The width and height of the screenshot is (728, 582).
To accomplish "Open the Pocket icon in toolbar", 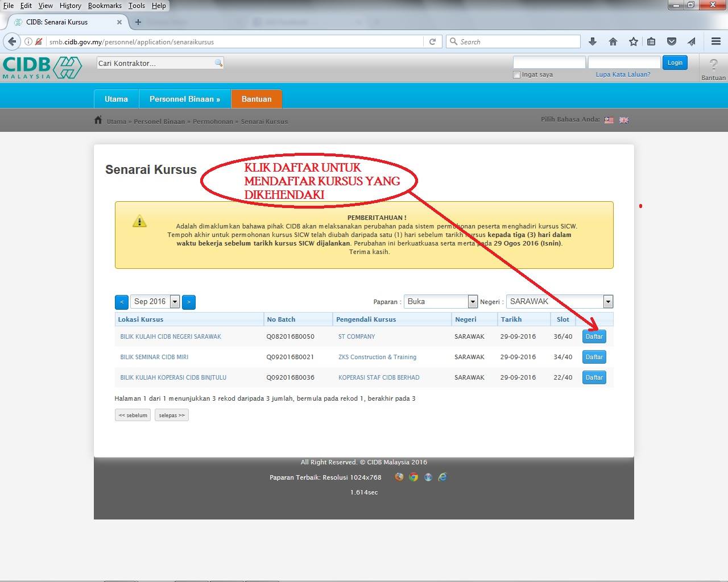I will tap(672, 41).
